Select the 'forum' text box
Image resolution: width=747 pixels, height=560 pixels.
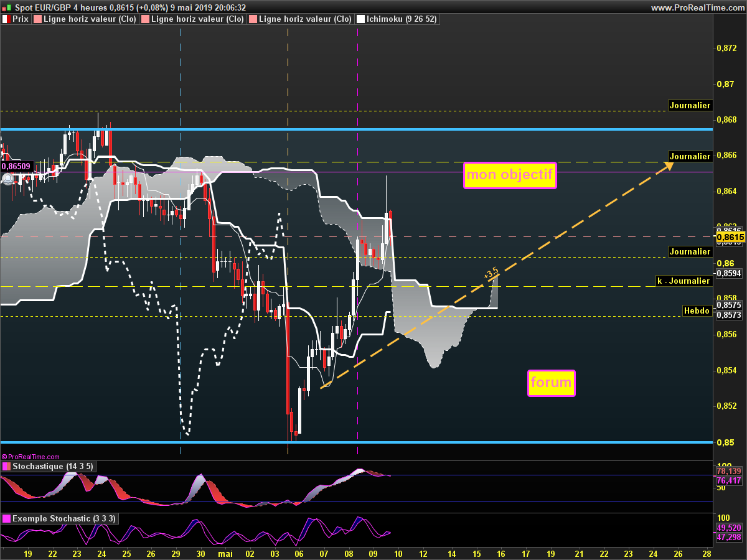click(552, 383)
